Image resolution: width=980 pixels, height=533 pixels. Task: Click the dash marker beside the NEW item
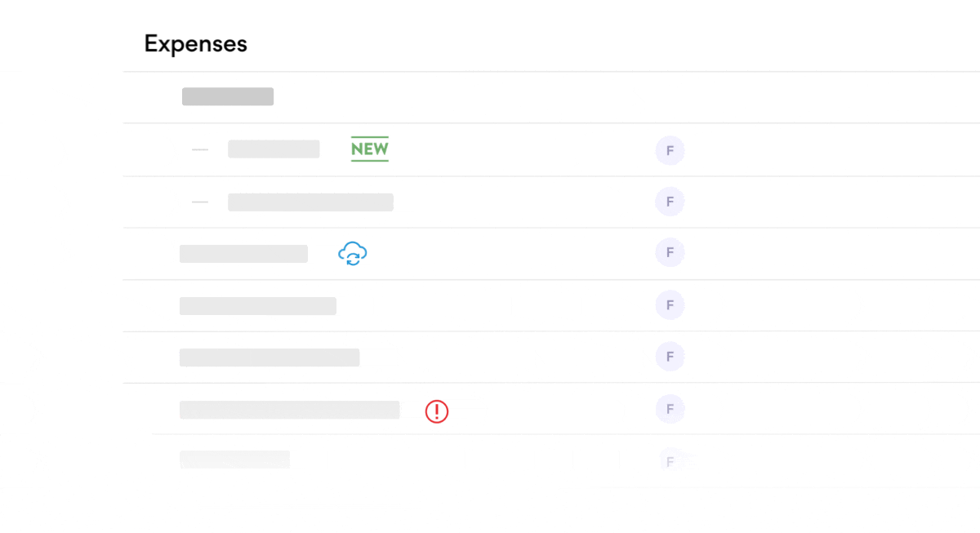200,149
